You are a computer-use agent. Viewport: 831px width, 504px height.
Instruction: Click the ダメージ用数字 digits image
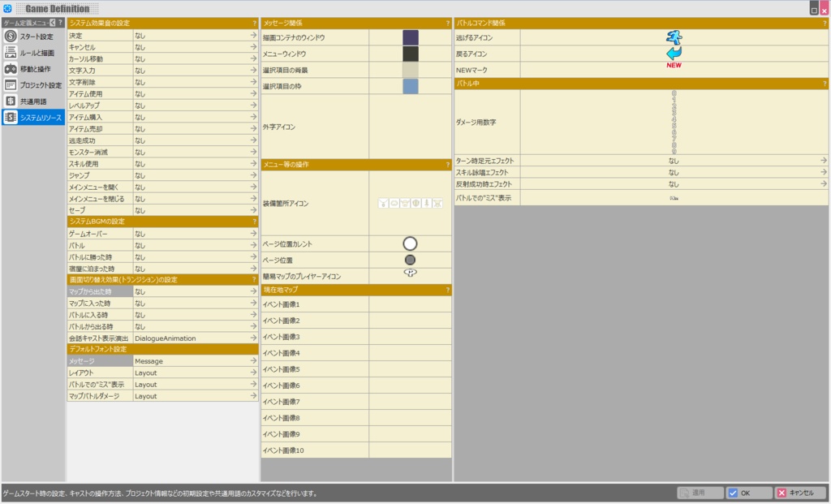[674, 123]
